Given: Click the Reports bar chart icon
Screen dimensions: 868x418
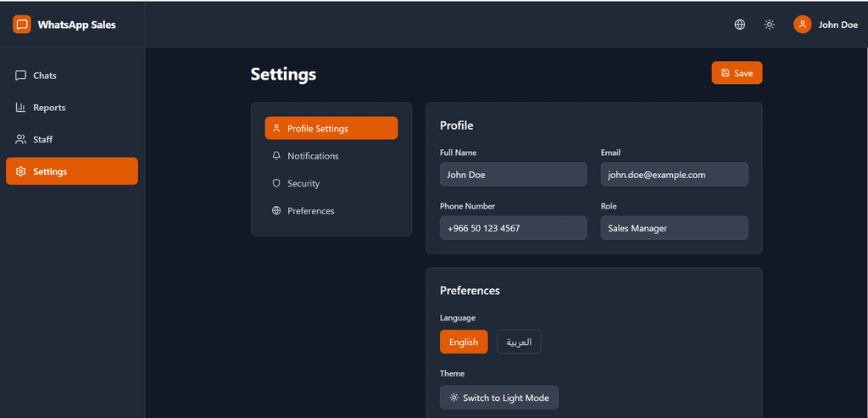Looking at the screenshot, I should click(x=21, y=108).
